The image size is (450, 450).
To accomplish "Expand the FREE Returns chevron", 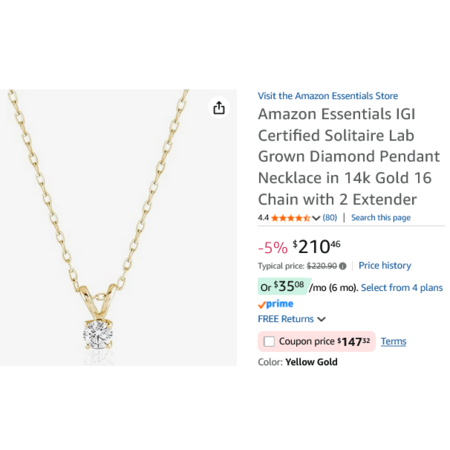I will (321, 319).
